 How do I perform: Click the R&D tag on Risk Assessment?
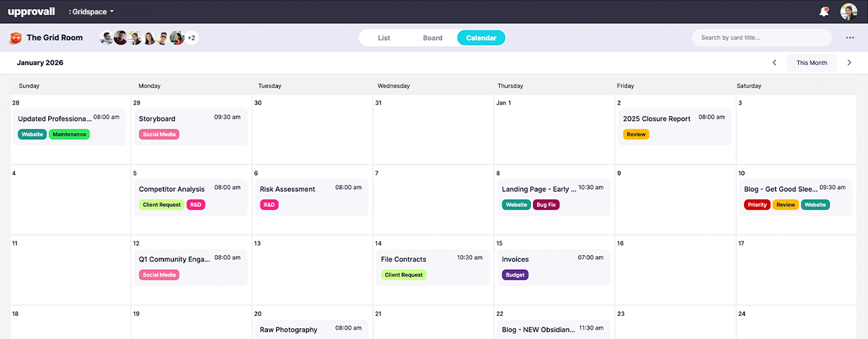point(269,205)
